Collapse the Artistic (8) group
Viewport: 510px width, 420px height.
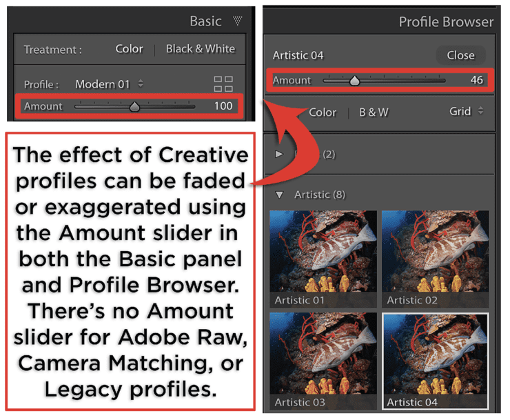tap(279, 194)
